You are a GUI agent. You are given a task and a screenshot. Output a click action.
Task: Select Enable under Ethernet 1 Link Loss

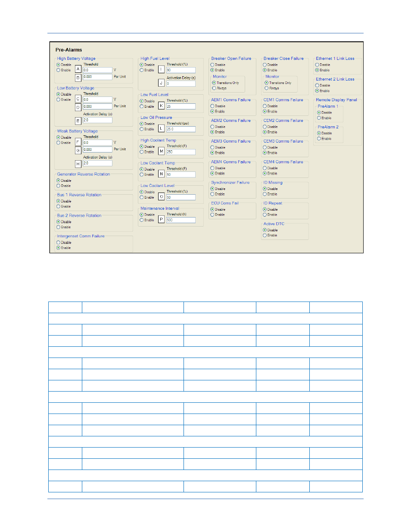317,70
